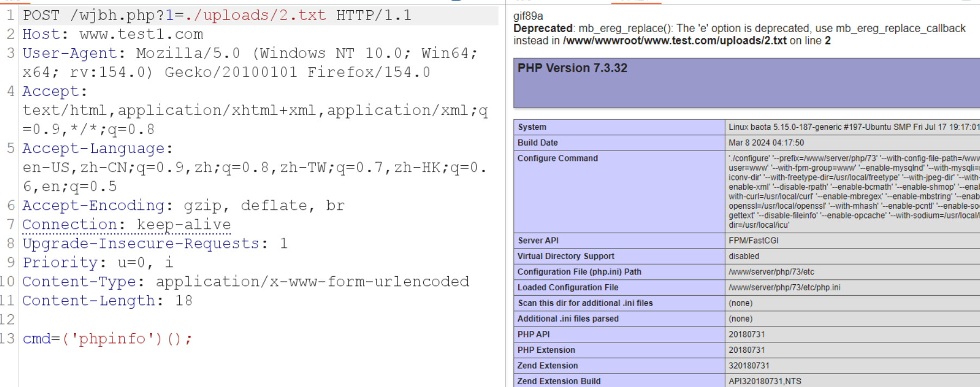Click the en-US,zh-CN language value line
This screenshot has height=387, width=980.
pyautogui.click(x=254, y=167)
